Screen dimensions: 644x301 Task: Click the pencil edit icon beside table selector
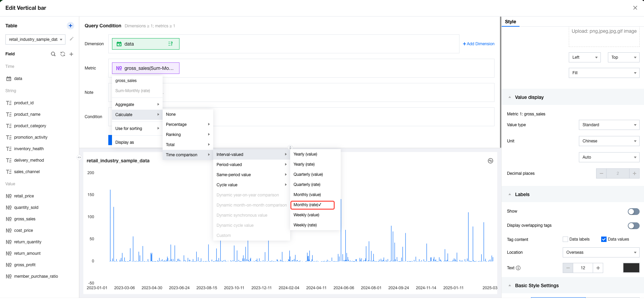pyautogui.click(x=72, y=39)
